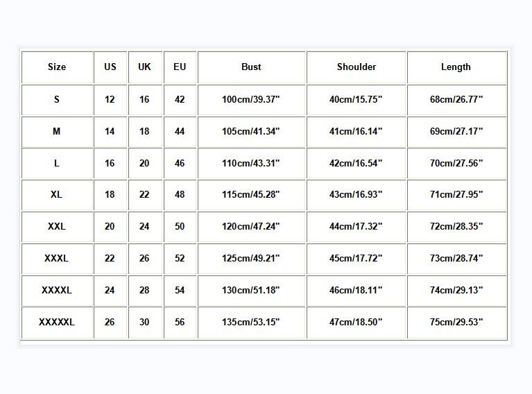Click the bust value 120cm/47.24"
This screenshot has width=532, height=394.
tap(251, 226)
